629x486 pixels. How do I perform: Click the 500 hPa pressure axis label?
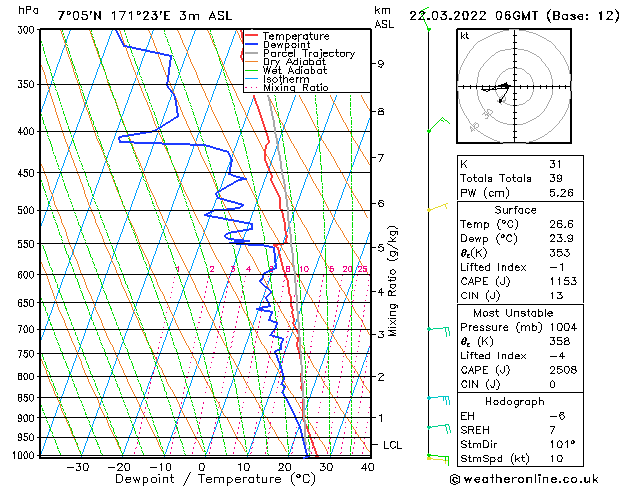pyautogui.click(x=28, y=211)
